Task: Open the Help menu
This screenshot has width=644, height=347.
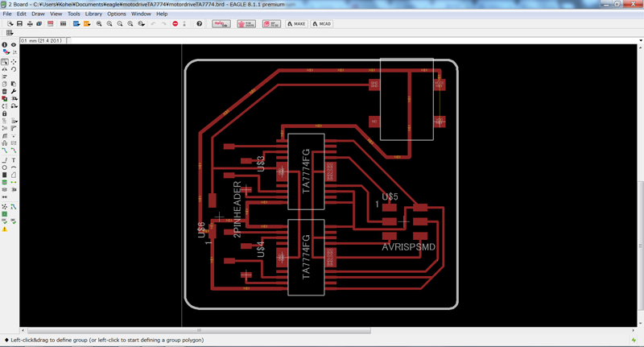Action: (162, 14)
